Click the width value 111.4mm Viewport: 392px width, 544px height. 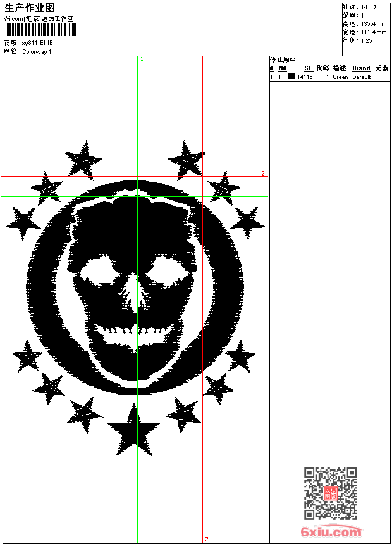(374, 32)
